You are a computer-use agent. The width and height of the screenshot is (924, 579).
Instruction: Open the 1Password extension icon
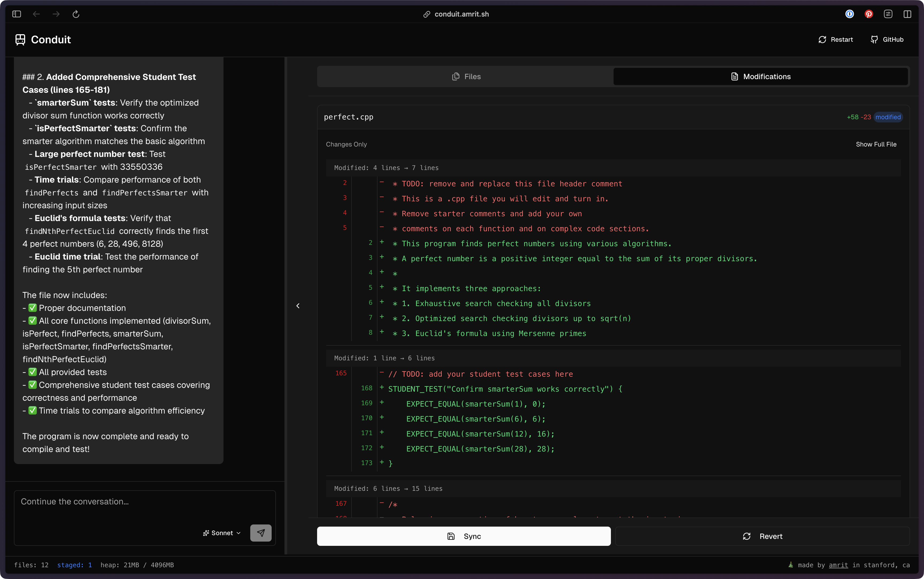coord(849,14)
